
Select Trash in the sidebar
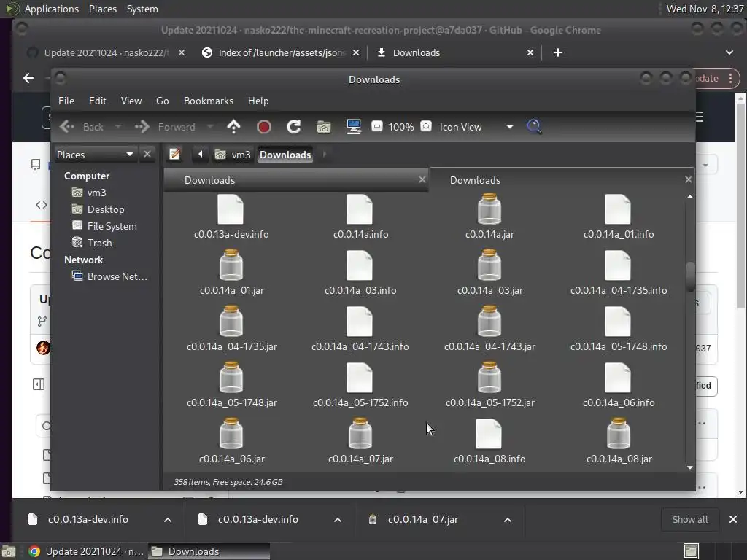[x=99, y=243]
